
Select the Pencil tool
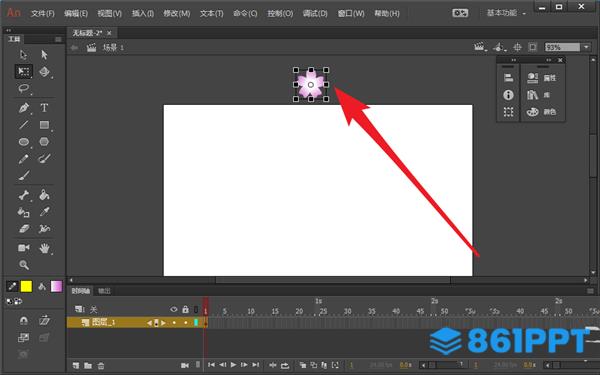pos(24,159)
